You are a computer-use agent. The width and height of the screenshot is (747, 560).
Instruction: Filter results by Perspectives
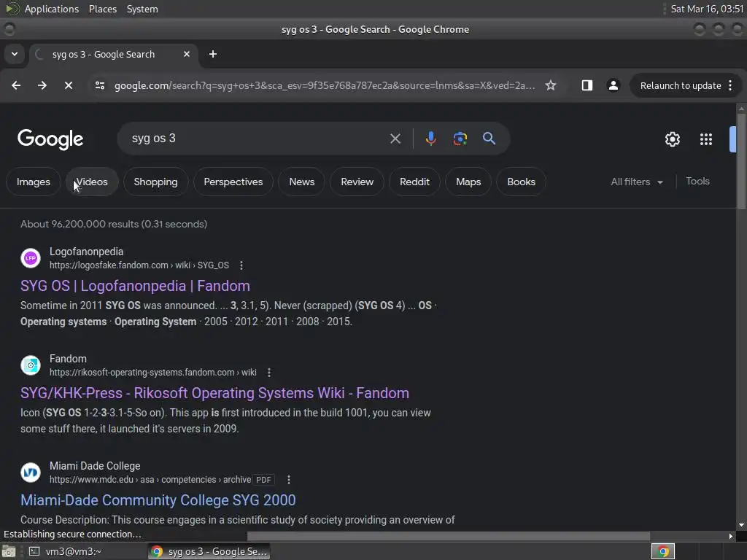tap(233, 182)
